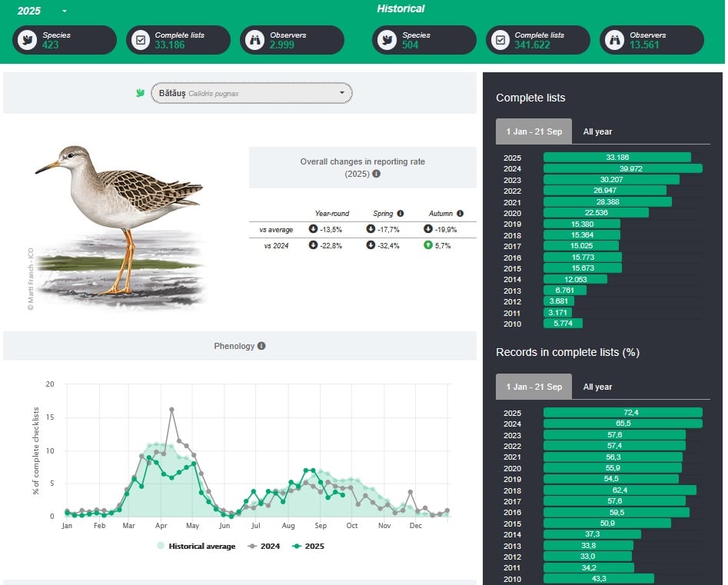This screenshot has width=728, height=585.
Task: Expand the Bătăuș species selector dropdown
Action: click(x=251, y=93)
